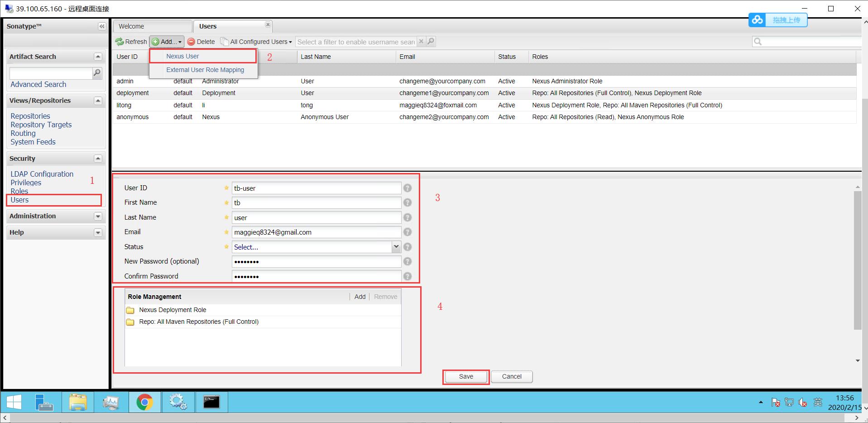Click help icon beside User ID field
The height and width of the screenshot is (423, 868).
tap(408, 188)
